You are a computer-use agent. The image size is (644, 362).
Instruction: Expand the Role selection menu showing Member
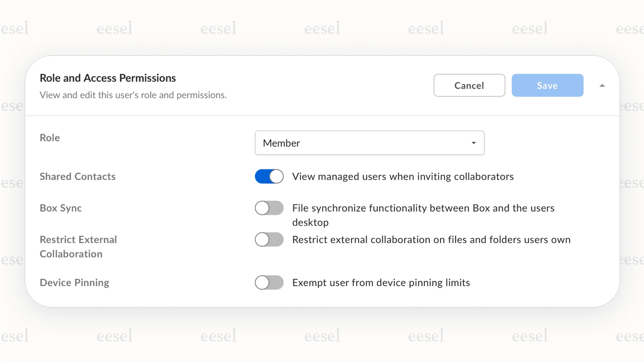[369, 143]
